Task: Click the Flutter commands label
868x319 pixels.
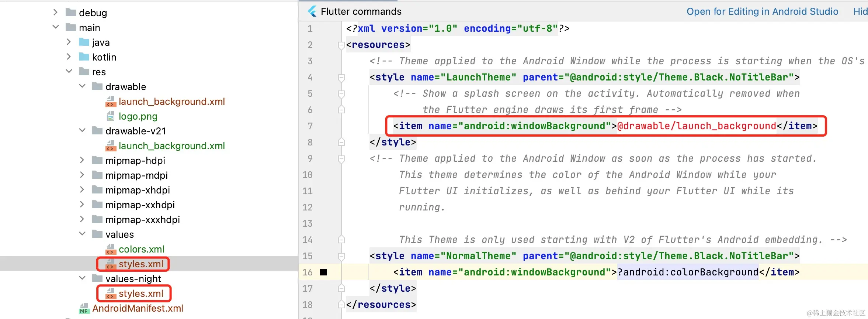Action: pos(361,11)
